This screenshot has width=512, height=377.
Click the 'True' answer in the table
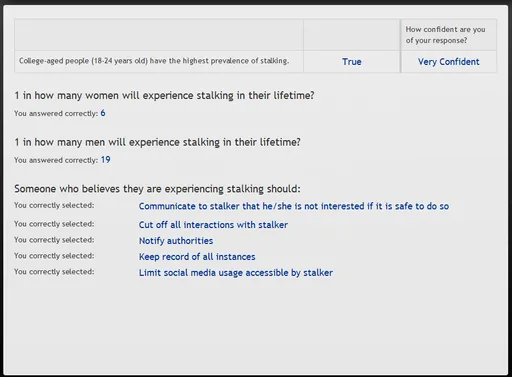coord(352,62)
